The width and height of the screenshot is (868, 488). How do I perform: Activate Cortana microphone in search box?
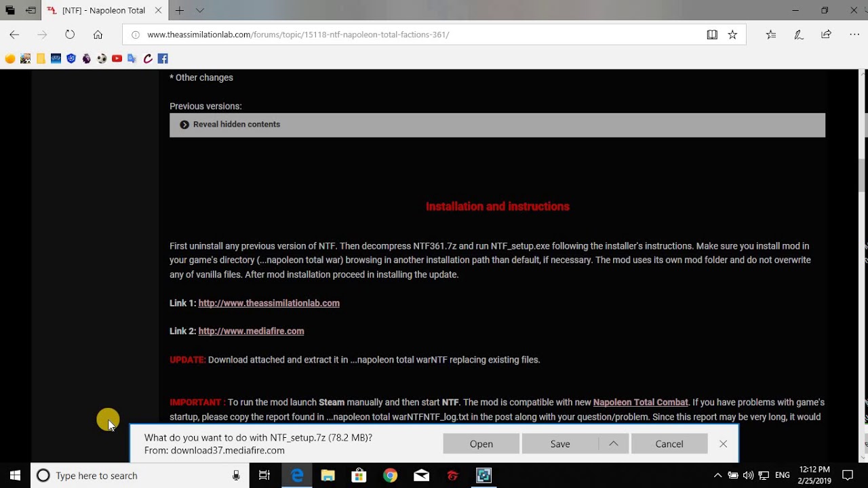pyautogui.click(x=236, y=476)
